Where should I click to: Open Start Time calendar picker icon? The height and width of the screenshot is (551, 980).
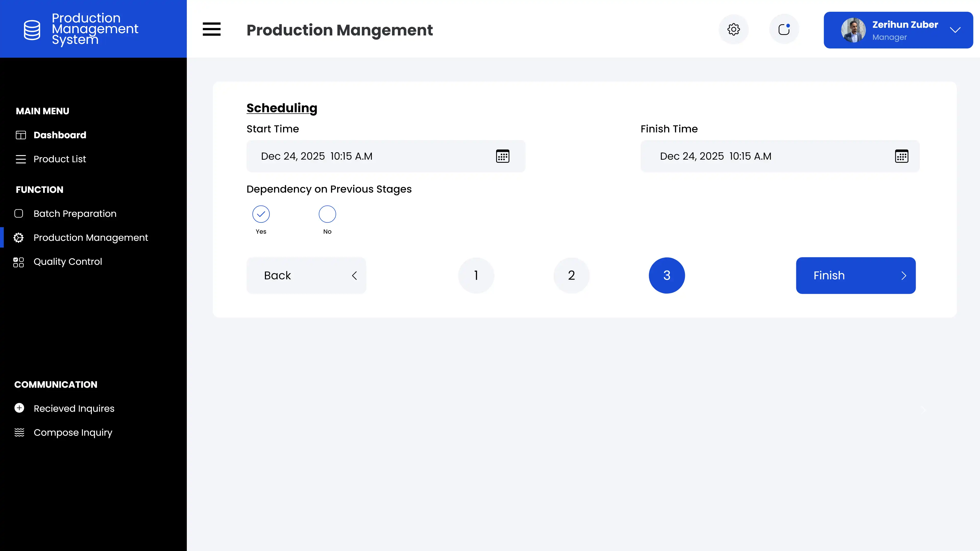(503, 156)
